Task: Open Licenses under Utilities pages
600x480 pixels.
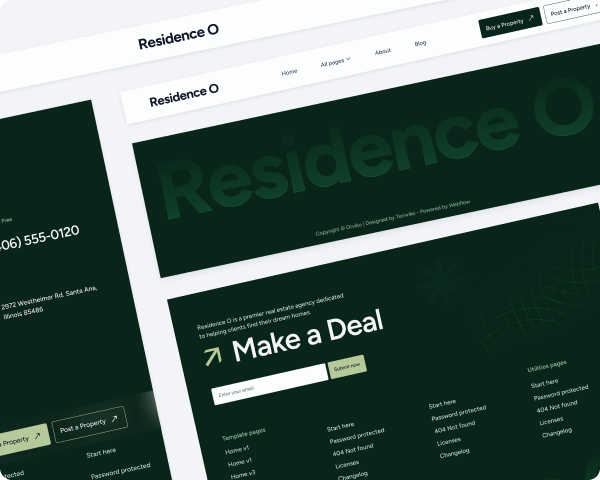Action: [x=551, y=421]
